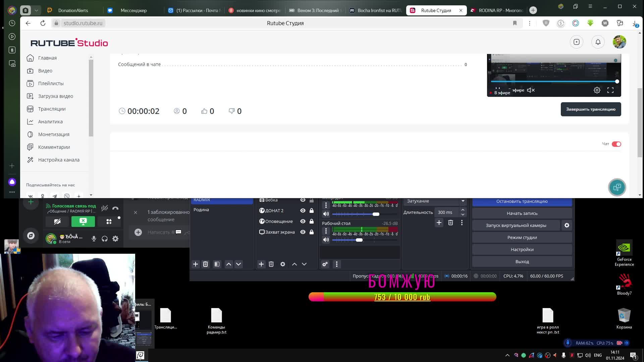The width and height of the screenshot is (644, 362).
Task: Click the add video icon in header
Action: (x=576, y=42)
